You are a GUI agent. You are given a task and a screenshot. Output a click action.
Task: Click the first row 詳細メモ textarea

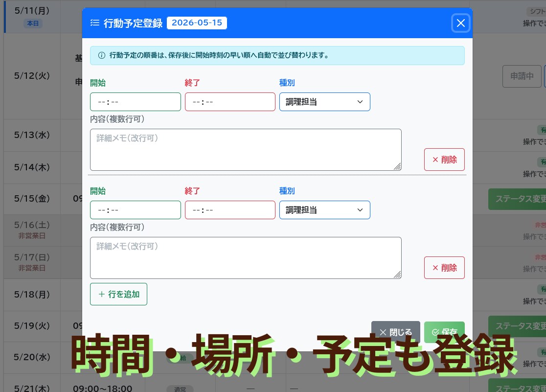[246, 150]
